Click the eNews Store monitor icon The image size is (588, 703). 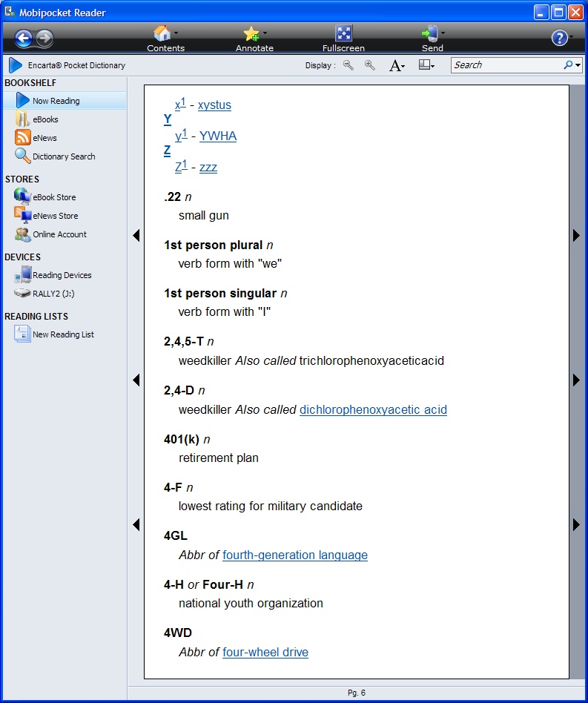pos(22,215)
